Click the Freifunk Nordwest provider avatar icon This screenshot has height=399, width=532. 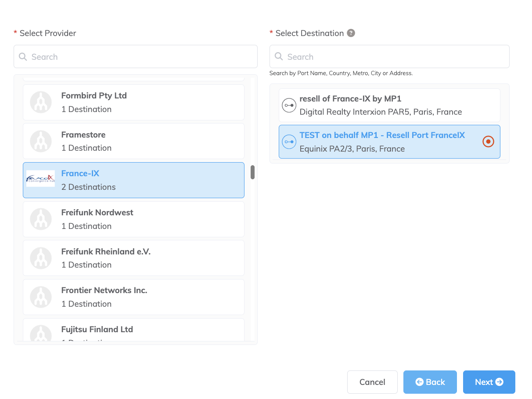click(x=40, y=219)
